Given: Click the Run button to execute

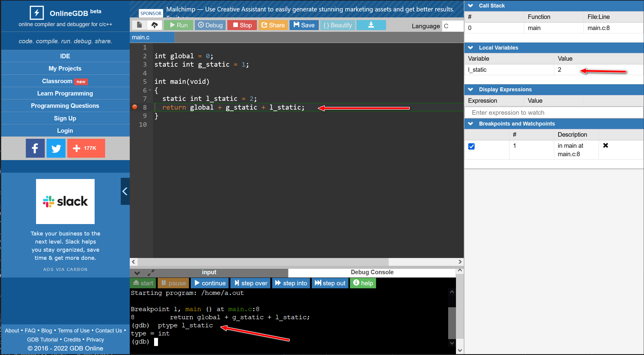Looking at the screenshot, I should pyautogui.click(x=180, y=25).
